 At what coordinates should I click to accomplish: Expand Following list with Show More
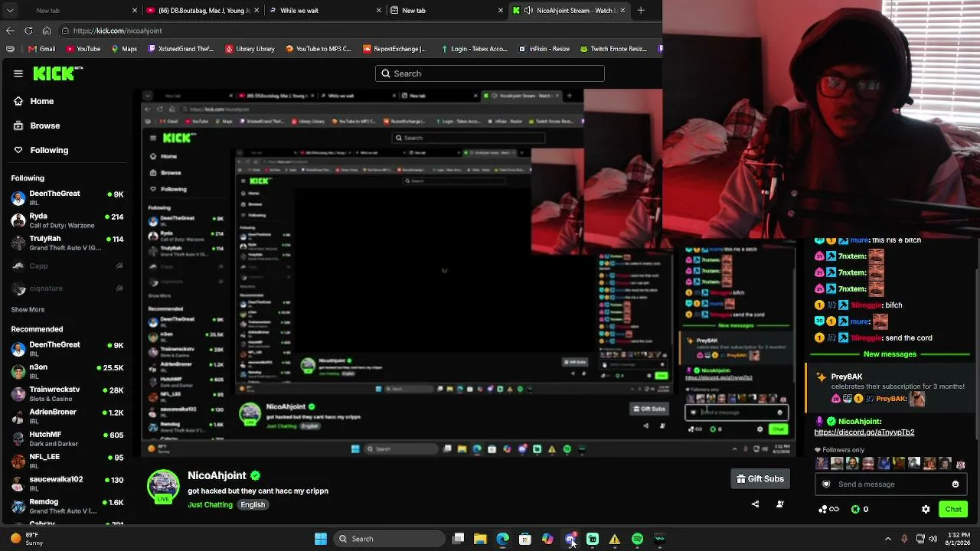(28, 310)
